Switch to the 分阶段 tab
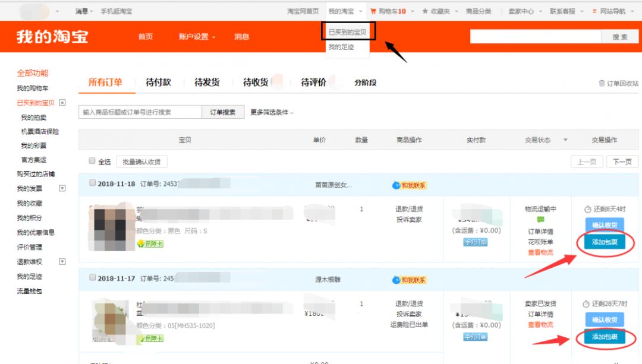Screen dimensions: 642x364 point(365,83)
